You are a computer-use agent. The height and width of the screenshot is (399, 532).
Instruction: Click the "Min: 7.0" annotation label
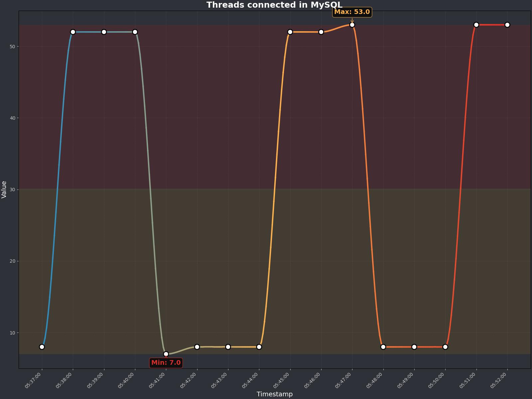tap(166, 363)
